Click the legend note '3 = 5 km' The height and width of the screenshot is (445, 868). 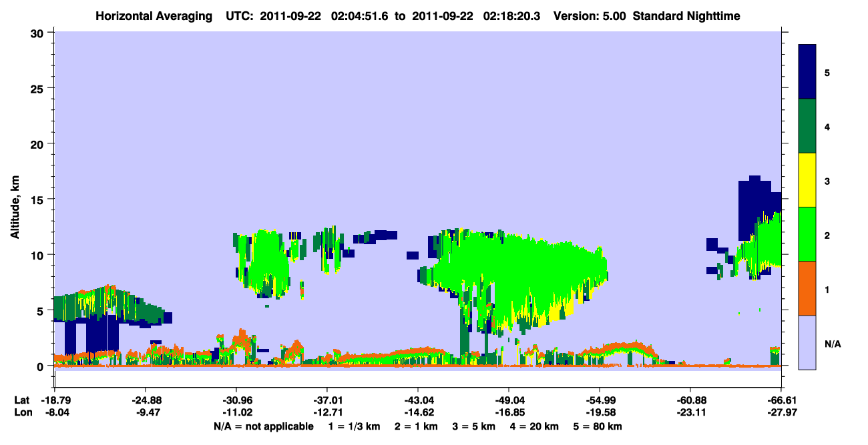[x=474, y=426]
